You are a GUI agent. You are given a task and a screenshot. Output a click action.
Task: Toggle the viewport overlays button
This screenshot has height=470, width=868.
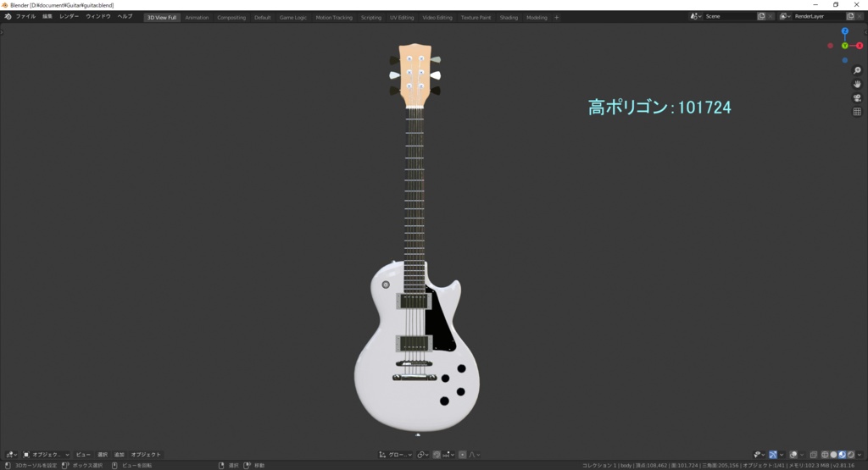pos(793,455)
